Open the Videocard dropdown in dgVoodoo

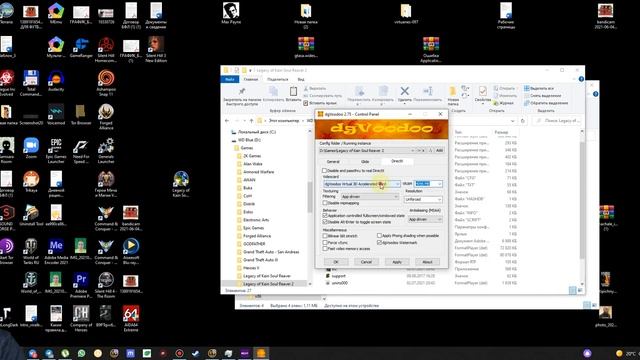(x=362, y=184)
